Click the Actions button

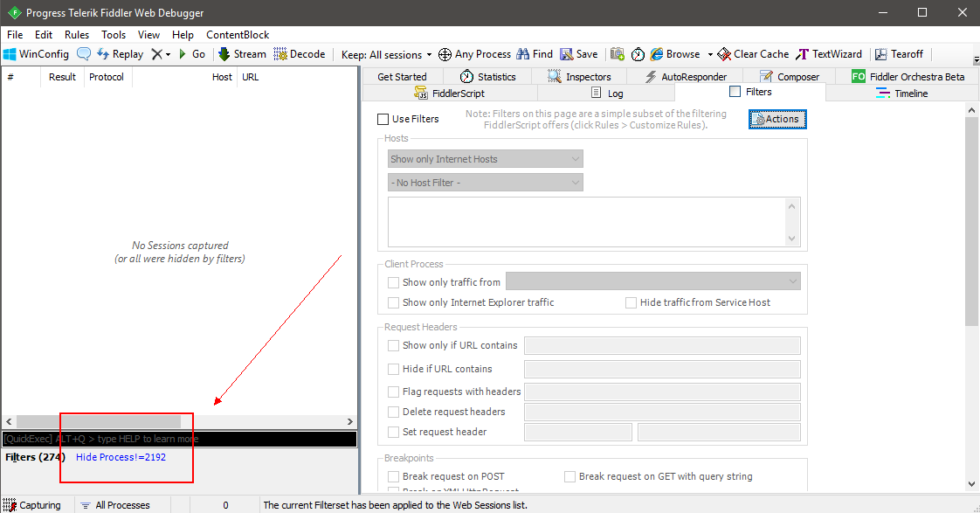pyautogui.click(x=777, y=119)
